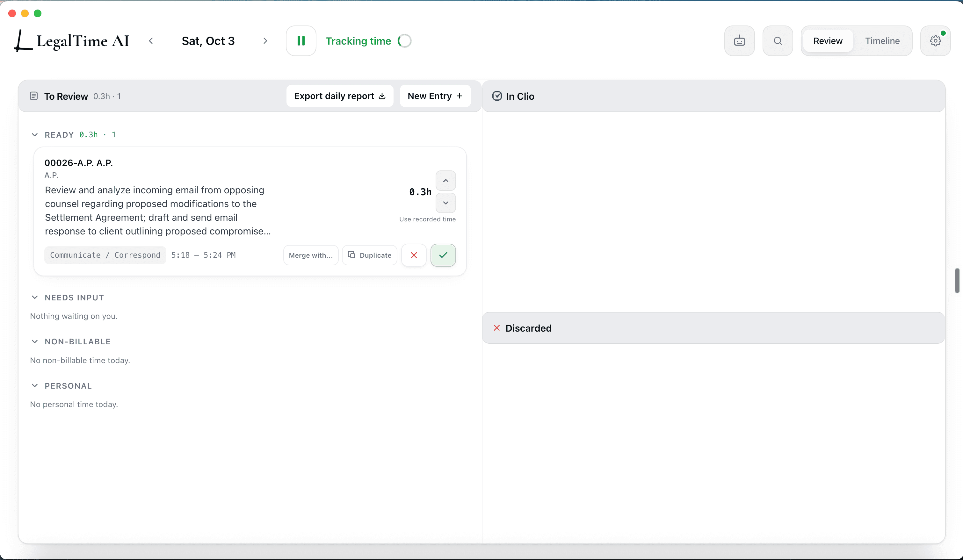Viewport: 963px width, 560px height.
Task: Click the 0.3h duration value
Action: 420,192
